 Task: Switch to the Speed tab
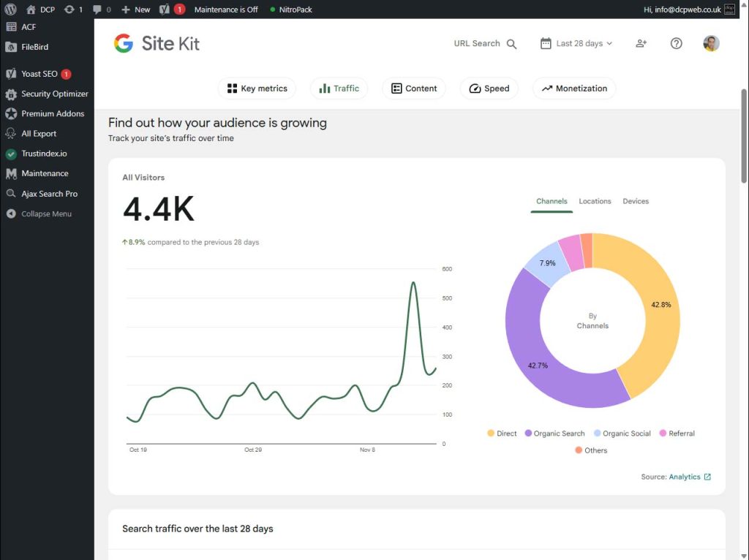coord(489,88)
